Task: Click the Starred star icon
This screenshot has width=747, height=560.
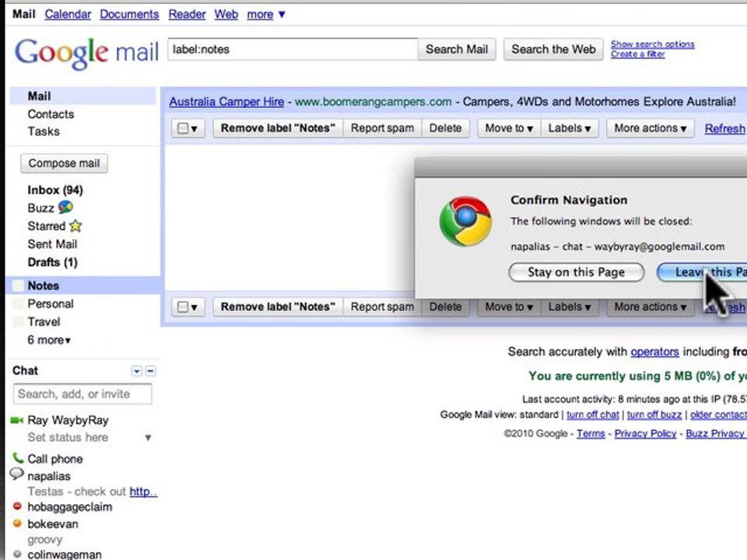Action: click(75, 226)
